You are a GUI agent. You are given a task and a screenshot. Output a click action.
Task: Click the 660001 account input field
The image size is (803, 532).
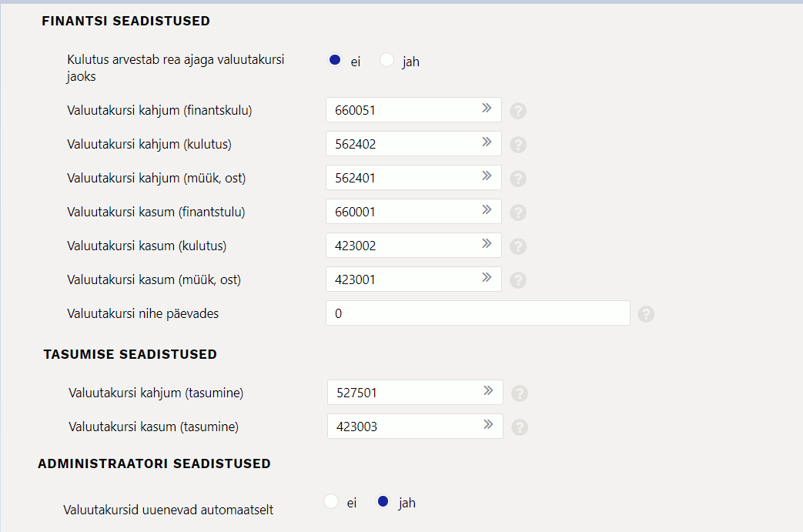[400, 212]
